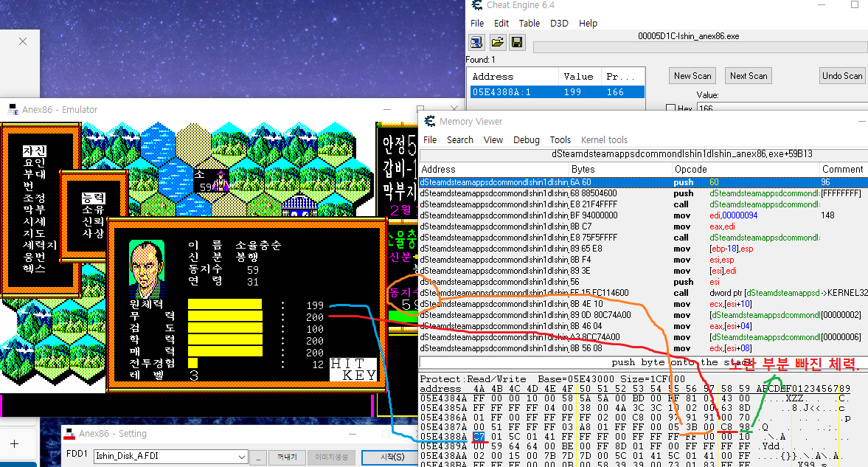
Task: Click the character portrait in the game
Action: [x=147, y=269]
